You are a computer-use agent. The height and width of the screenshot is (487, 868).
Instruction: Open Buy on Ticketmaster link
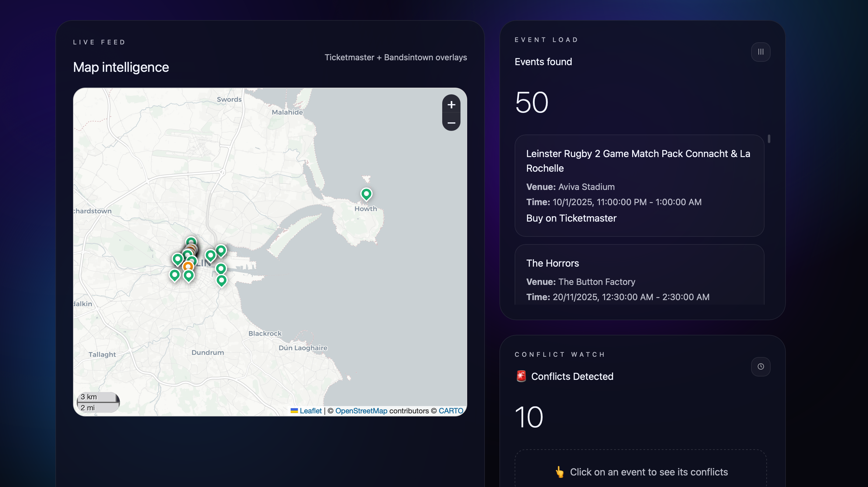[571, 218]
